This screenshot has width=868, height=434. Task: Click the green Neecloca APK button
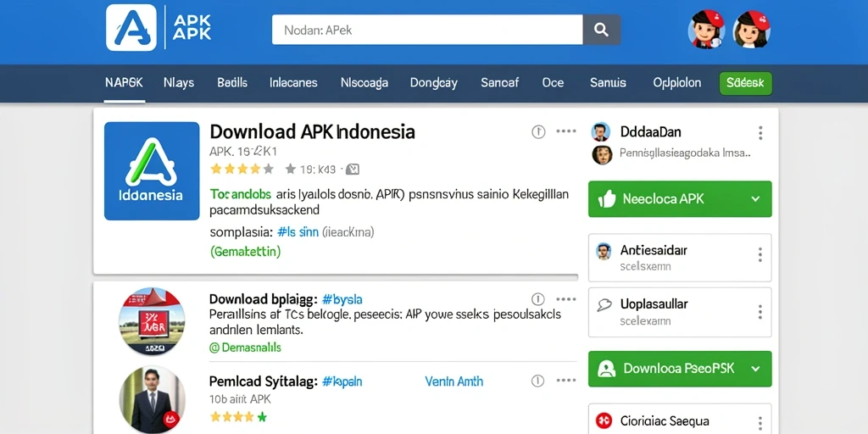click(x=680, y=198)
